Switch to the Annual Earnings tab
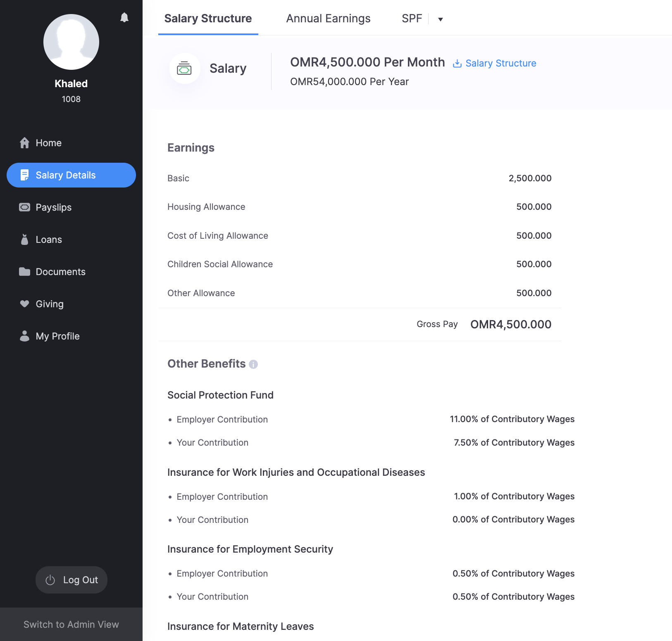This screenshot has height=641, width=672. coord(328,19)
